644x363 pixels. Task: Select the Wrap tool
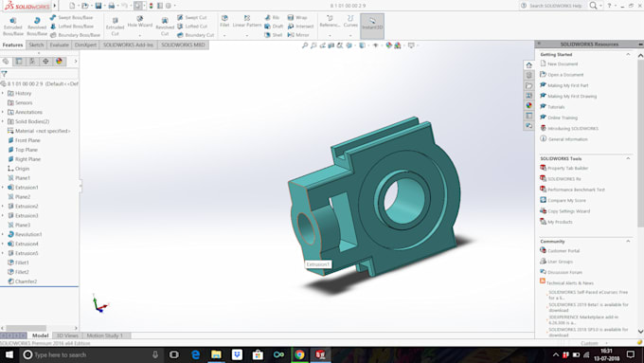point(297,18)
